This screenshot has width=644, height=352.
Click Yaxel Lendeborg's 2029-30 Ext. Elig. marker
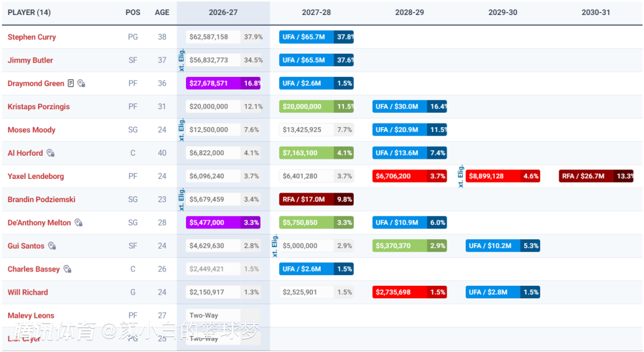pyautogui.click(x=460, y=176)
